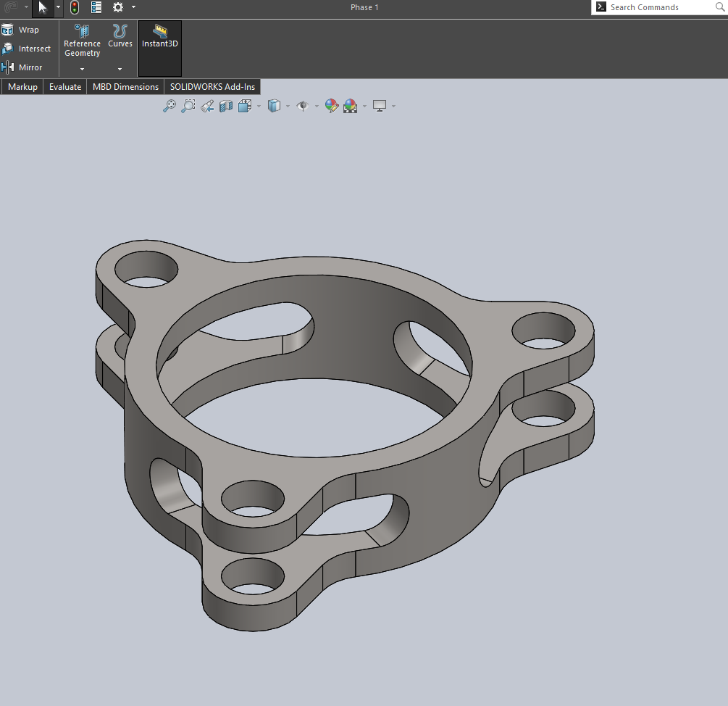Click the Options gear button

point(117,7)
